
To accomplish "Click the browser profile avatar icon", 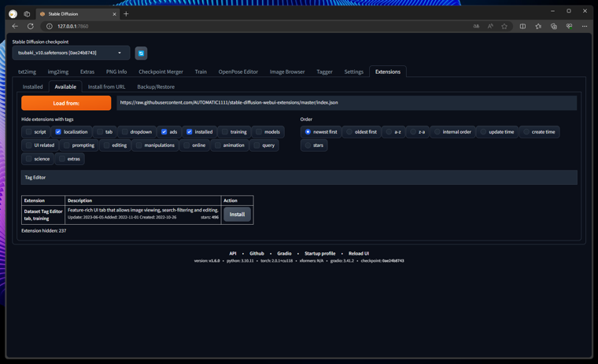I will point(13,14).
